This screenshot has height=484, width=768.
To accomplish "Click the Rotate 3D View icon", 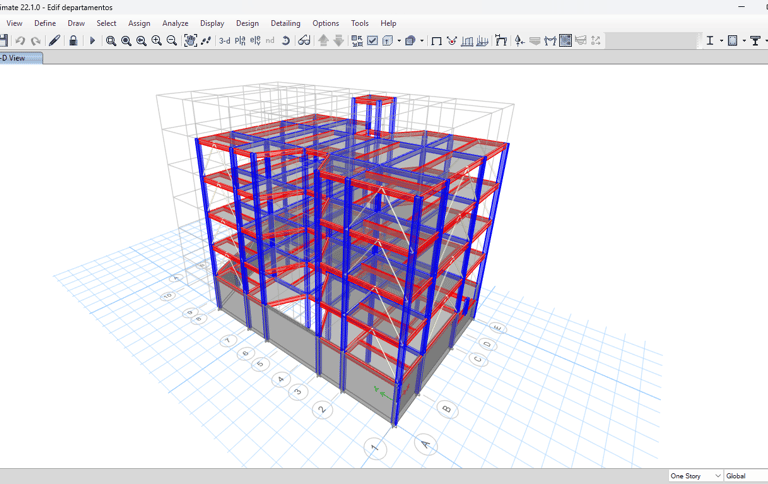I will (286, 41).
